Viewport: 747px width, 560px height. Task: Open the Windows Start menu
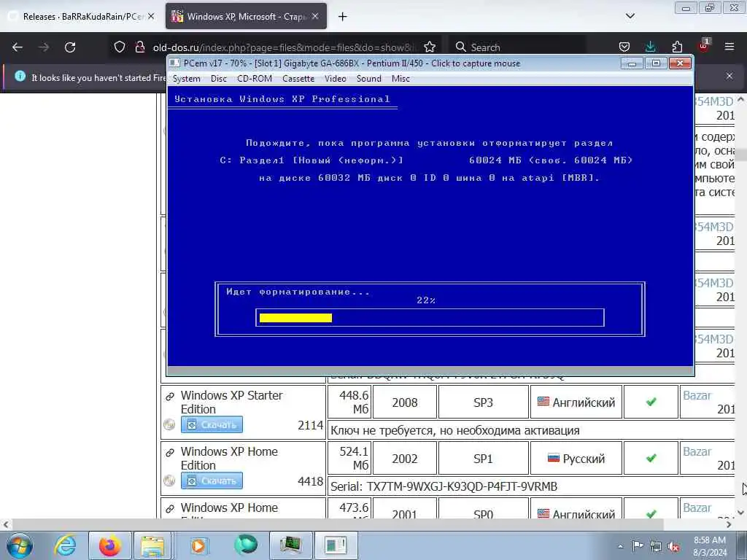click(x=20, y=545)
